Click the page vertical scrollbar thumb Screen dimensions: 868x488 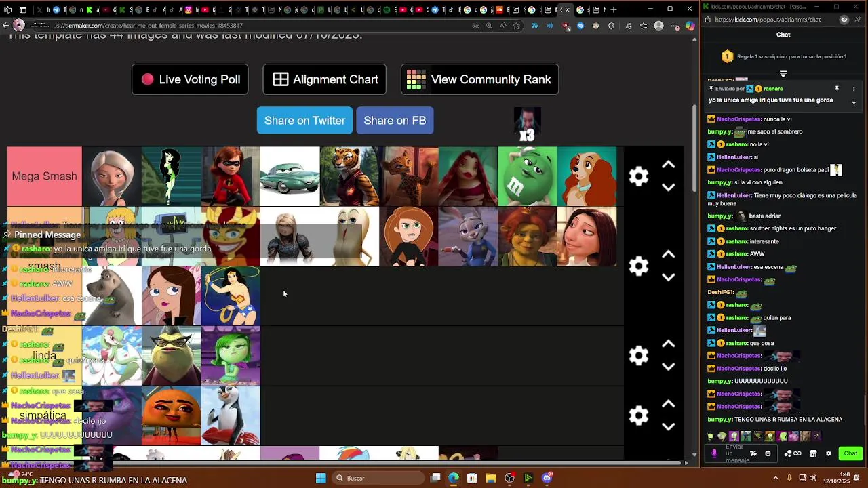point(694,148)
